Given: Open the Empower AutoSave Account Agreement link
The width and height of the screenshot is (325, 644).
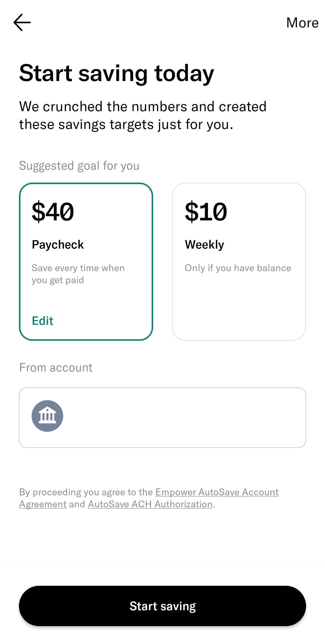Looking at the screenshot, I should click(149, 498).
